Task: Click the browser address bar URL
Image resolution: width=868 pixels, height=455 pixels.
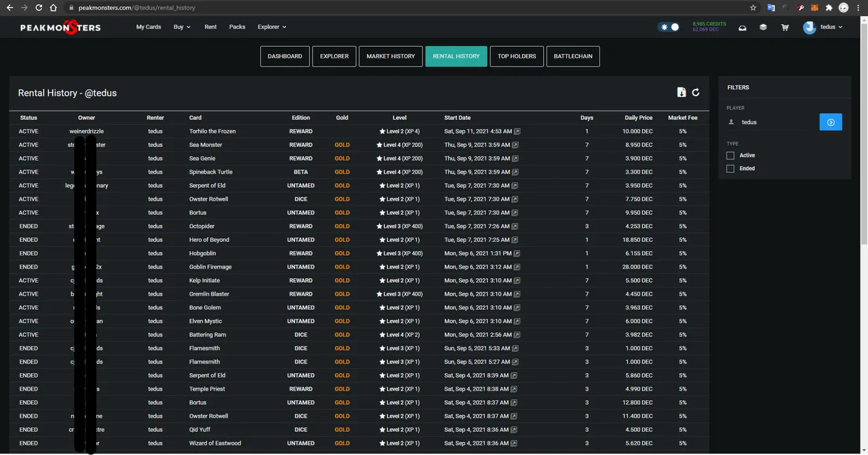Action: click(x=137, y=7)
